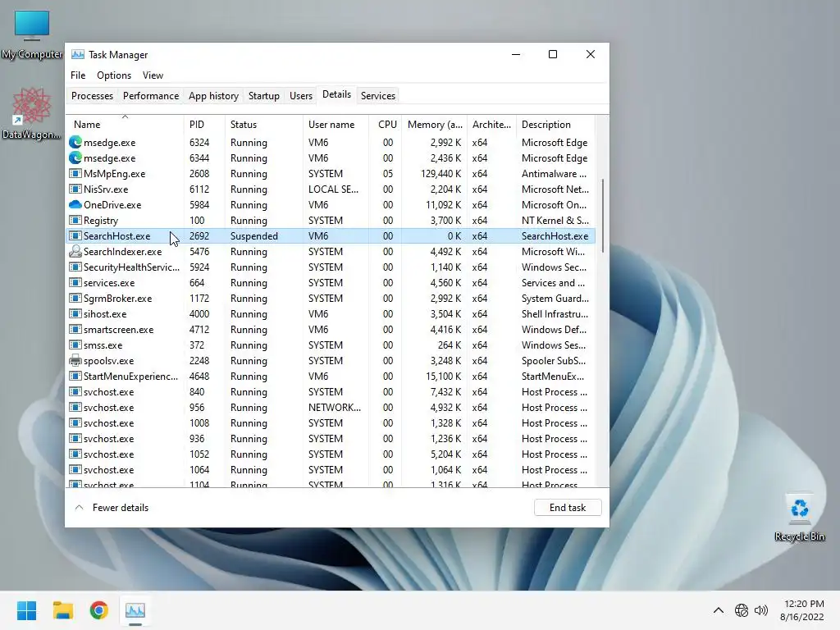Select the svchost.exe row with PID 1008

(331, 422)
